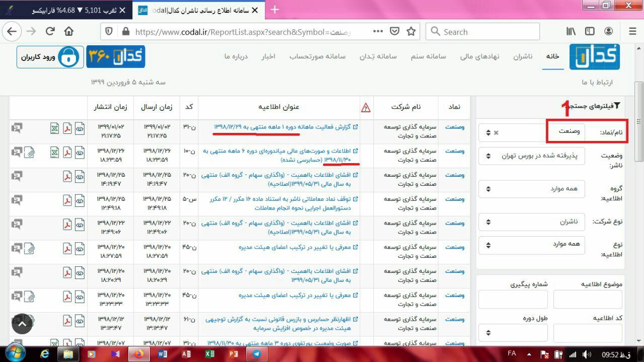Click the ورود کاربران login button
This screenshot has height=362, width=644.
(x=49, y=57)
